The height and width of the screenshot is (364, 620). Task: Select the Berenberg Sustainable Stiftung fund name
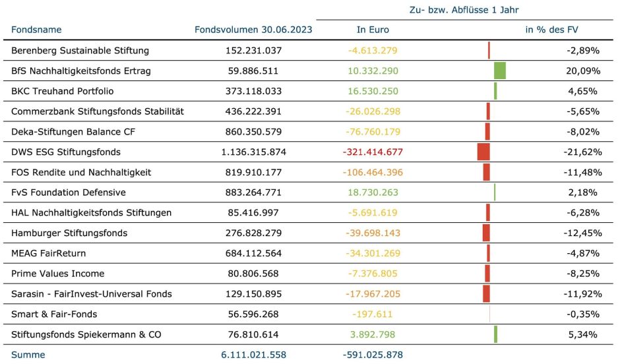click(x=80, y=50)
